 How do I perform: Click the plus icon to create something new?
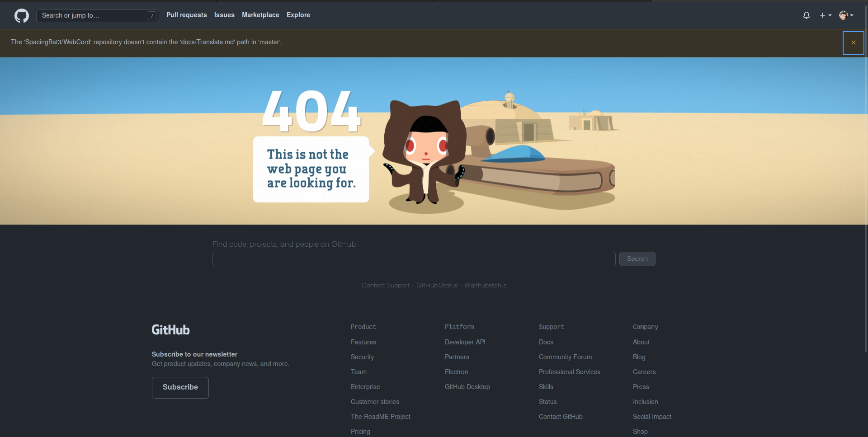[822, 15]
